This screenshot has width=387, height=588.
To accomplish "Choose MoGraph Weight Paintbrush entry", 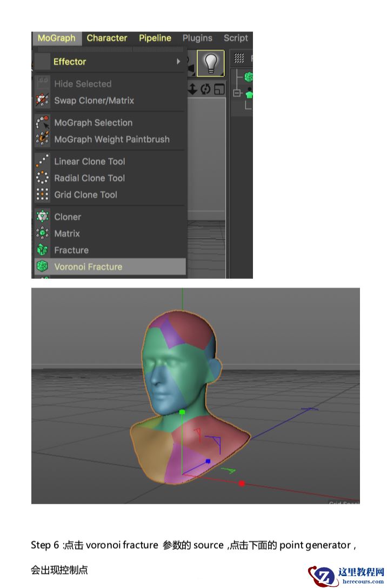I will click(110, 139).
